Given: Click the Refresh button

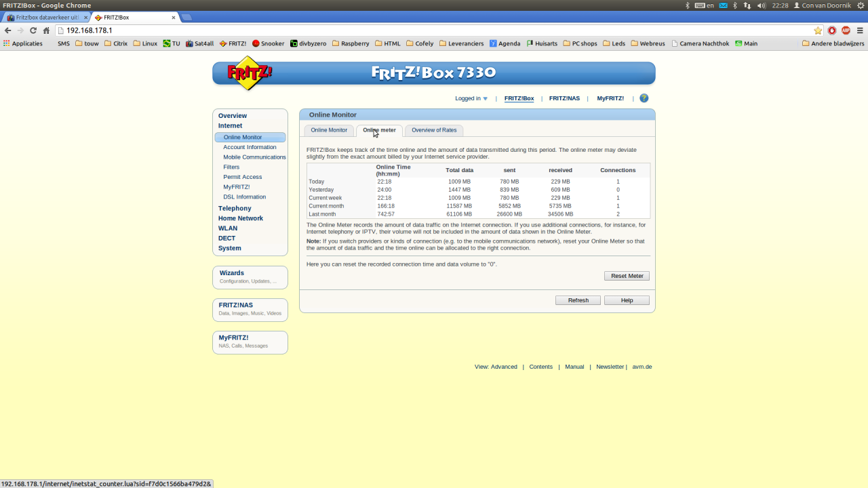Looking at the screenshot, I should pos(578,300).
